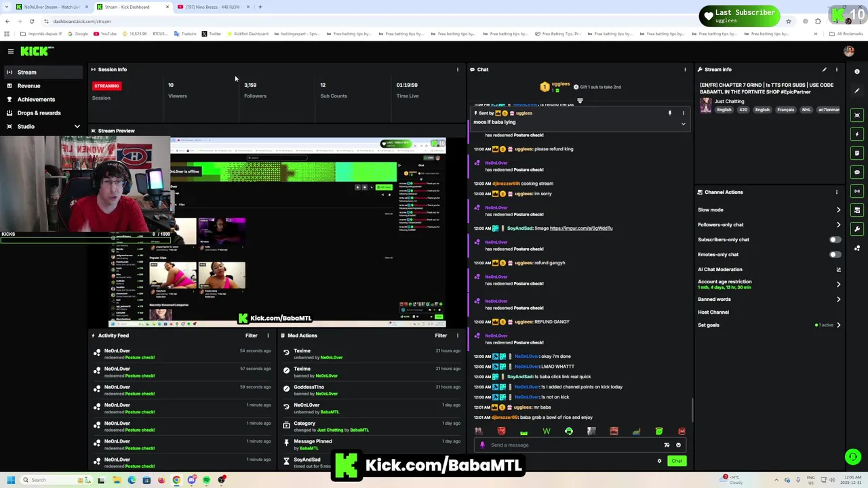Click the channel points icon in right sidebar
This screenshot has height=488, width=868.
click(x=857, y=248)
